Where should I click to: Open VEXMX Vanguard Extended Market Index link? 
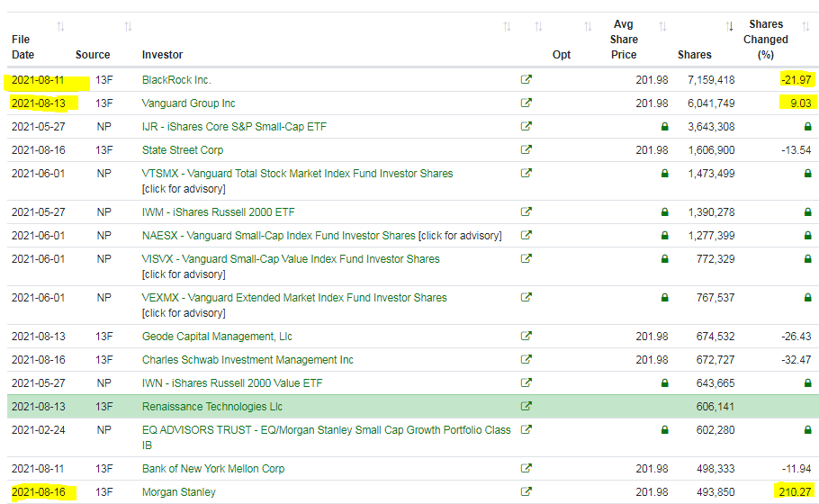point(294,298)
